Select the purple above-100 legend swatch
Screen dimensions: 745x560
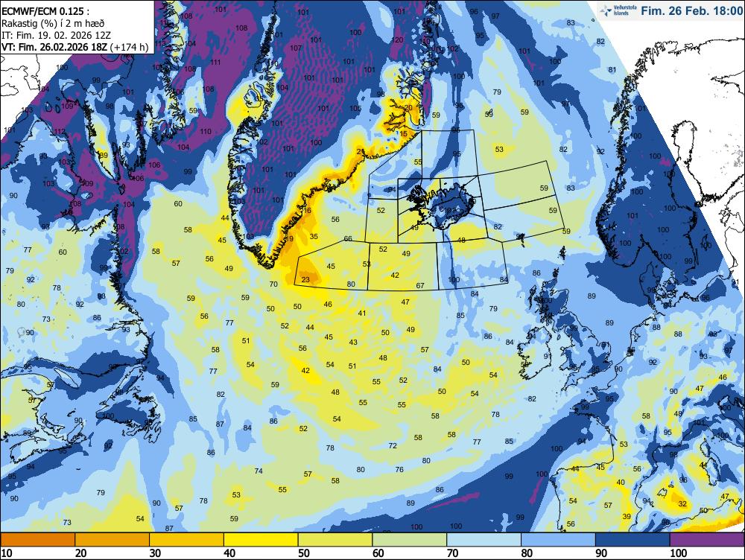pos(708,540)
